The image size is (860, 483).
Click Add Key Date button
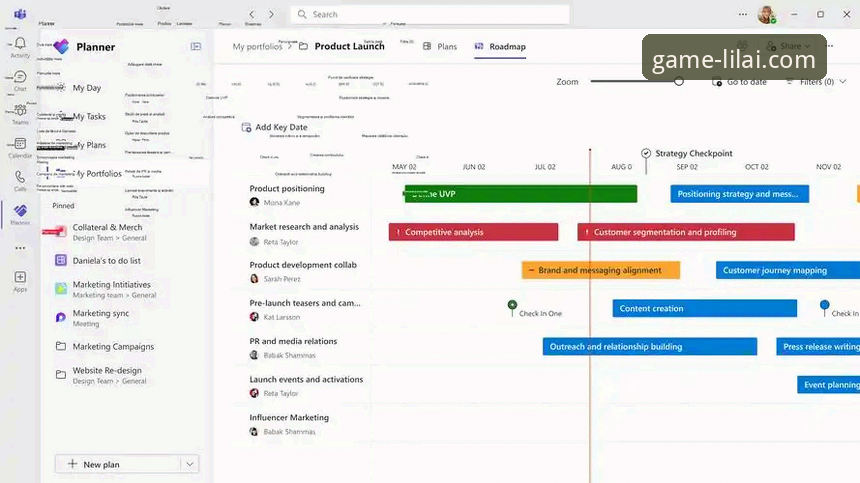[275, 127]
